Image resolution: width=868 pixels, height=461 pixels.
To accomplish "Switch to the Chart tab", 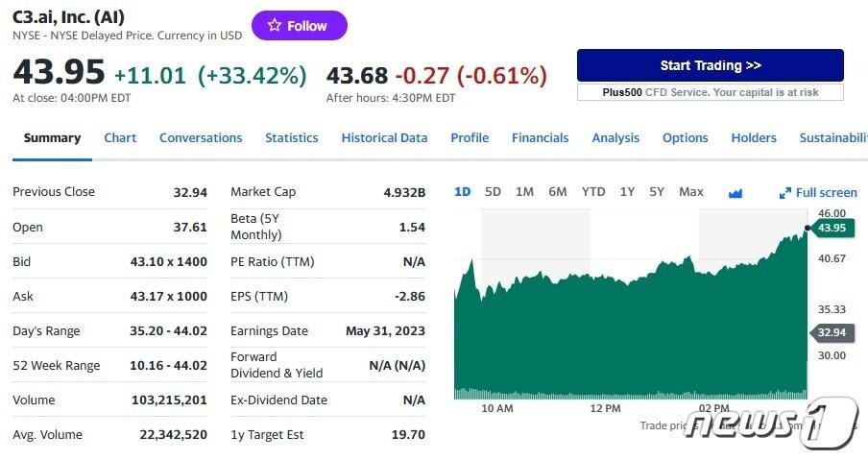I will (120, 138).
